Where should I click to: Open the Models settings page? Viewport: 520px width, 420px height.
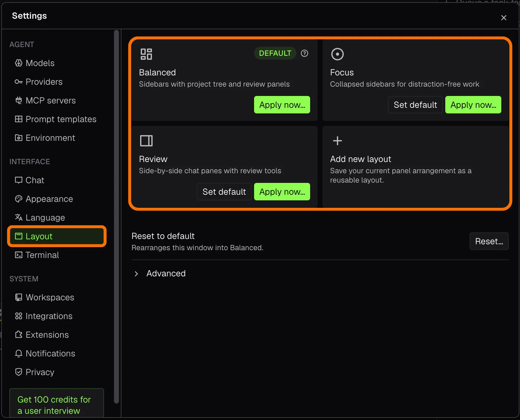[x=57, y=63]
